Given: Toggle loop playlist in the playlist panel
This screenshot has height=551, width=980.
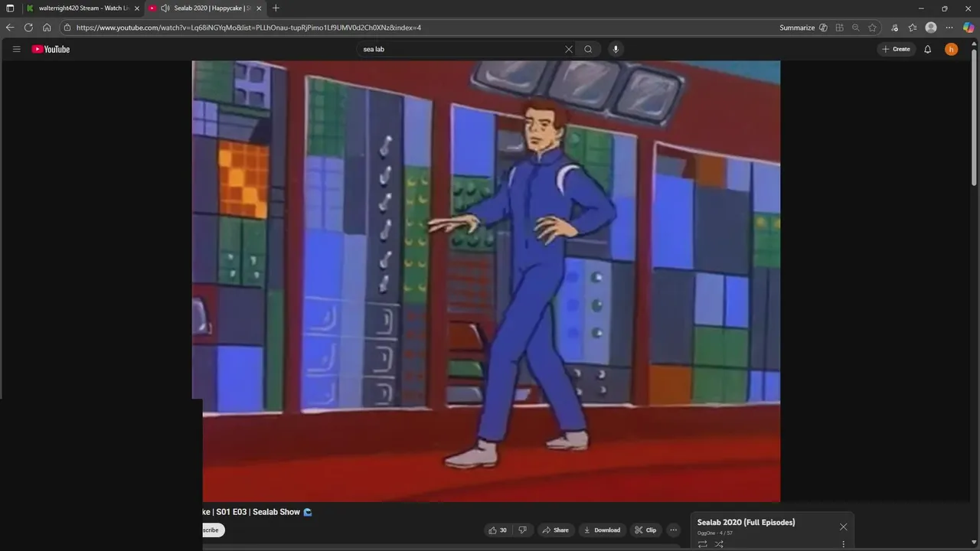Looking at the screenshot, I should (702, 544).
